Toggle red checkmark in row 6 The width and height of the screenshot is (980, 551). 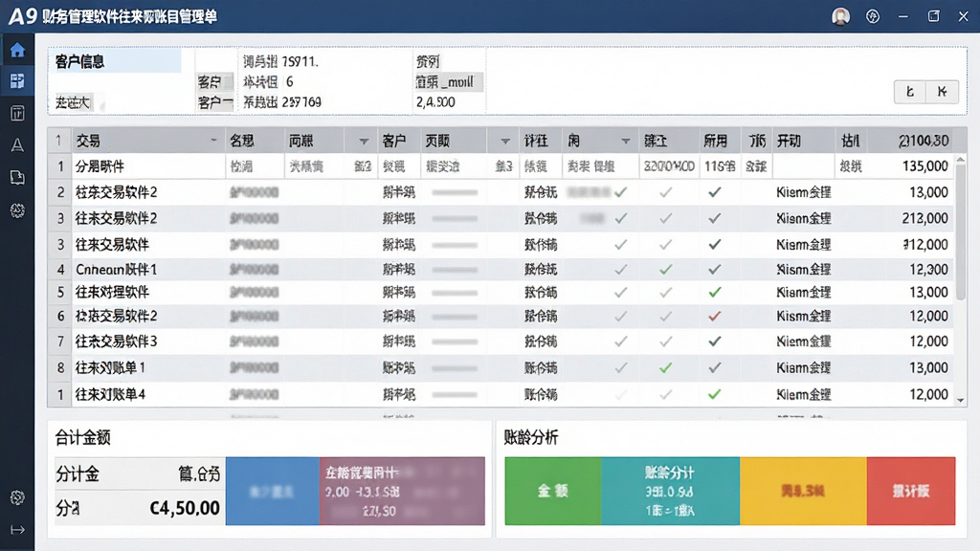click(715, 316)
